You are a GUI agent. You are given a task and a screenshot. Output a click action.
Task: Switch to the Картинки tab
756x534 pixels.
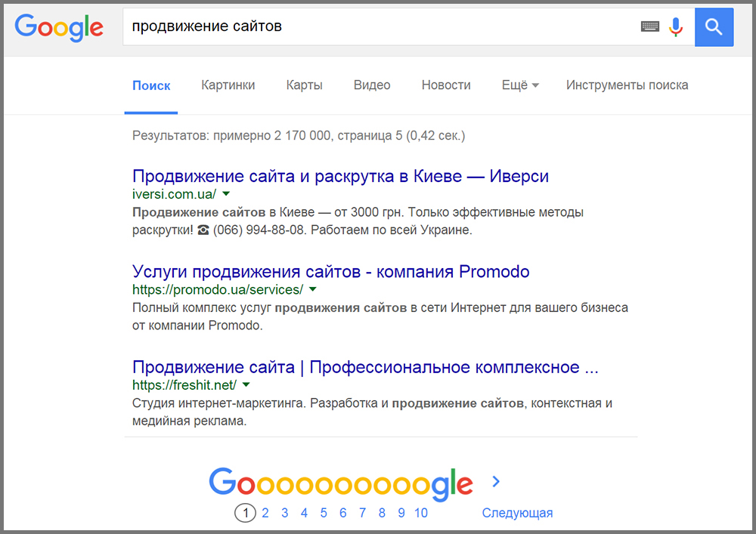[x=228, y=85]
